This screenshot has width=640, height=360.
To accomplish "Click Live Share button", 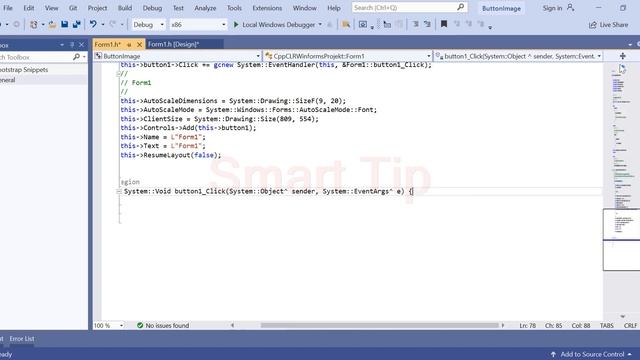I will coord(609,25).
